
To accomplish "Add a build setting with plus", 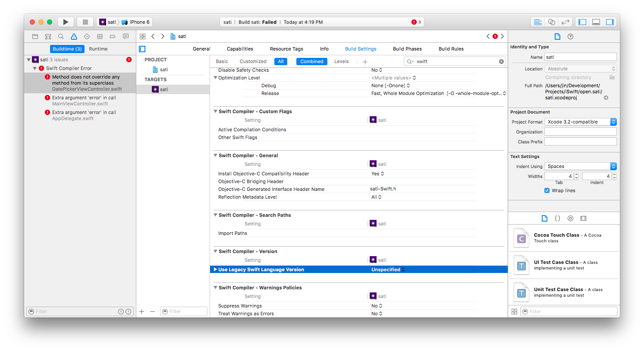I will coord(365,62).
